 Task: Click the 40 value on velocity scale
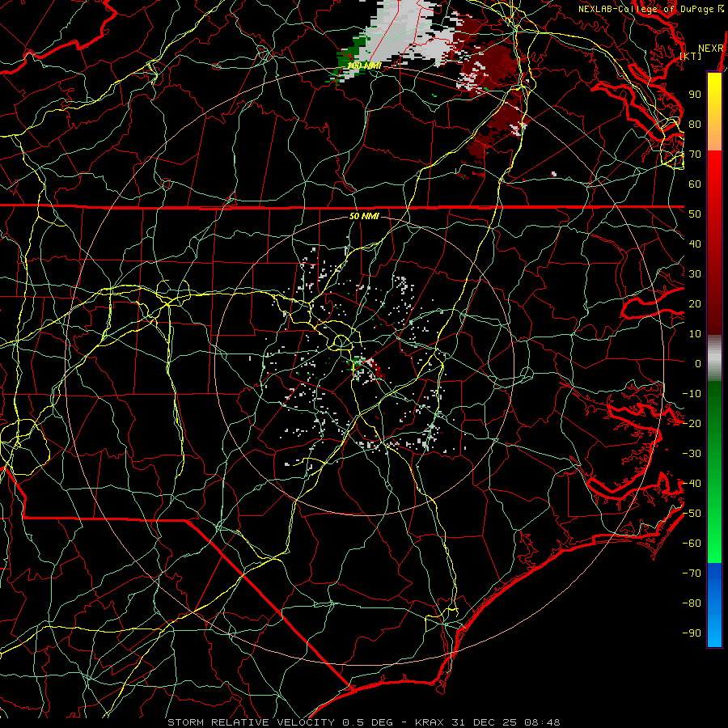pyautogui.click(x=695, y=244)
